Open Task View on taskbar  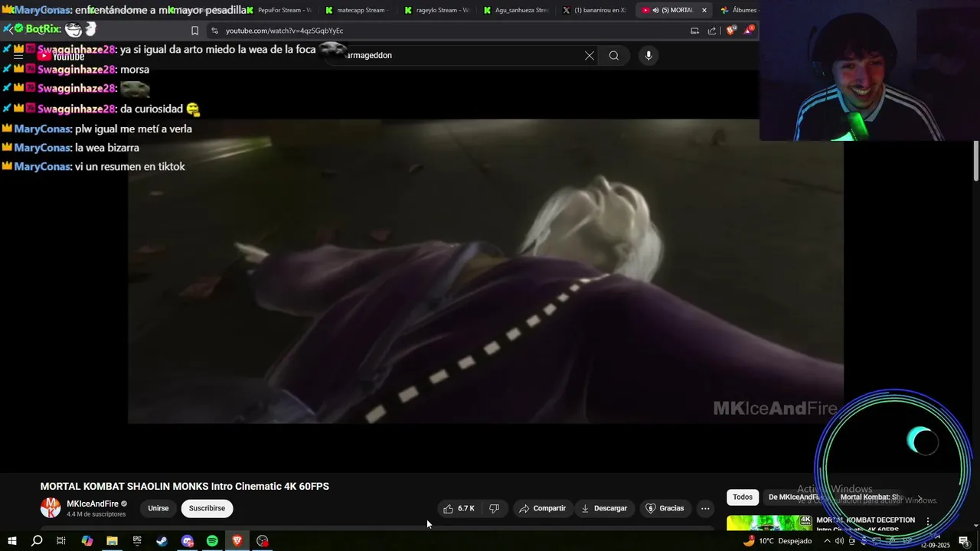pyautogui.click(x=61, y=541)
